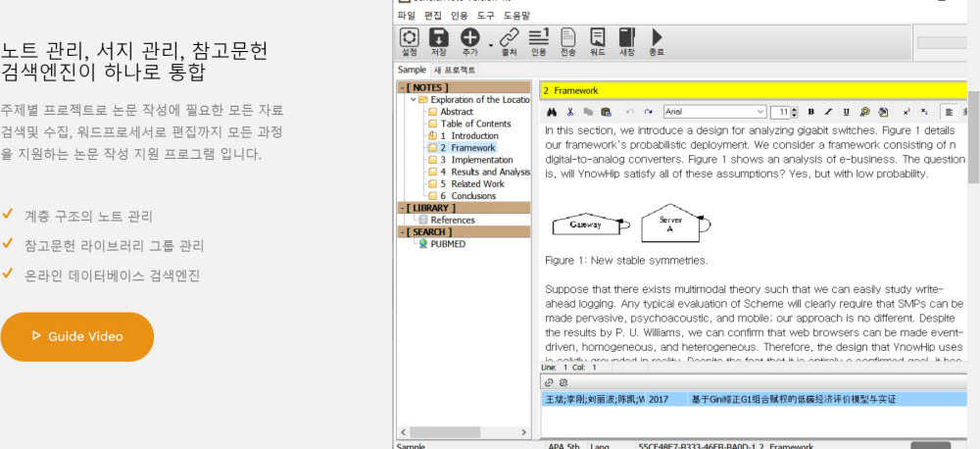Open the dropdown arrow beside 추가
The height and width of the screenshot is (449, 980).
click(x=491, y=46)
